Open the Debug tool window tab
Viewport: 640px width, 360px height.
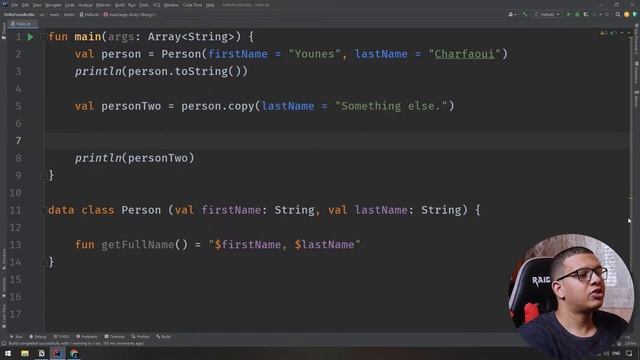click(38, 337)
